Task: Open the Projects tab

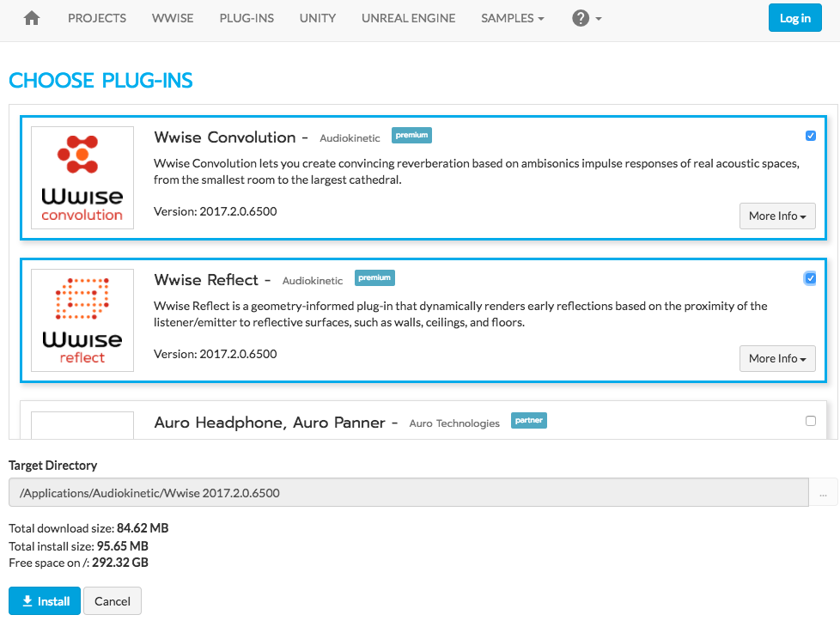Action: click(x=97, y=18)
